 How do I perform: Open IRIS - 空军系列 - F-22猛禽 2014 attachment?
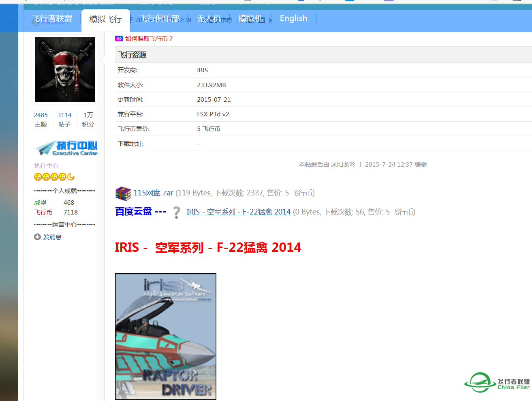(239, 212)
